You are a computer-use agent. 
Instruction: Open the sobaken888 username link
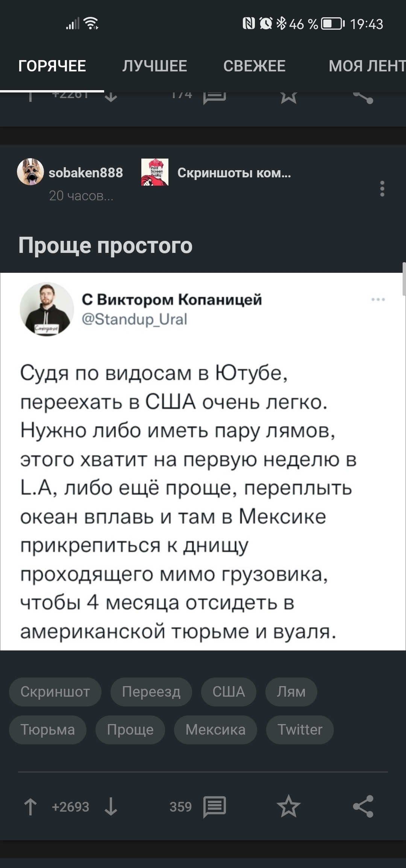(x=86, y=172)
